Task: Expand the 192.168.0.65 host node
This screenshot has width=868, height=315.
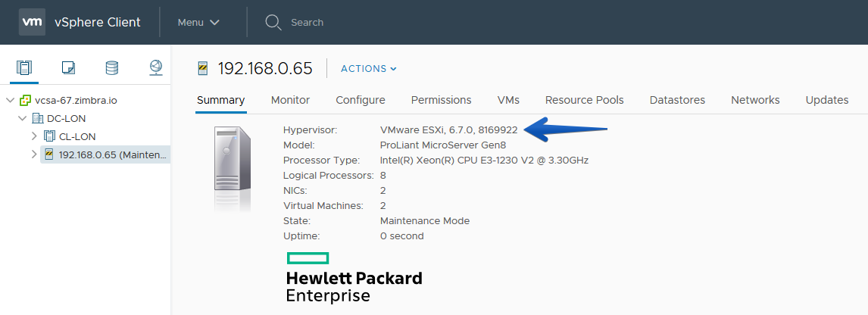Action: [34, 154]
